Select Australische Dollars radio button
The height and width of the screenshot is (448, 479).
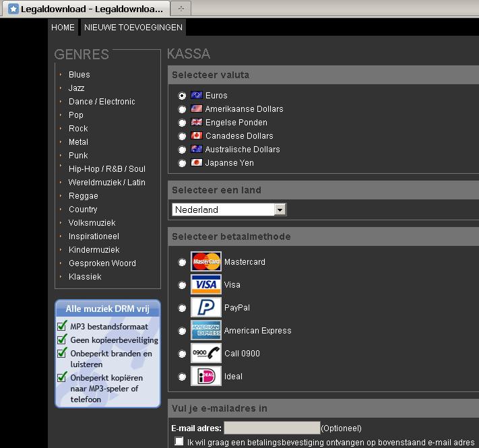pos(182,150)
